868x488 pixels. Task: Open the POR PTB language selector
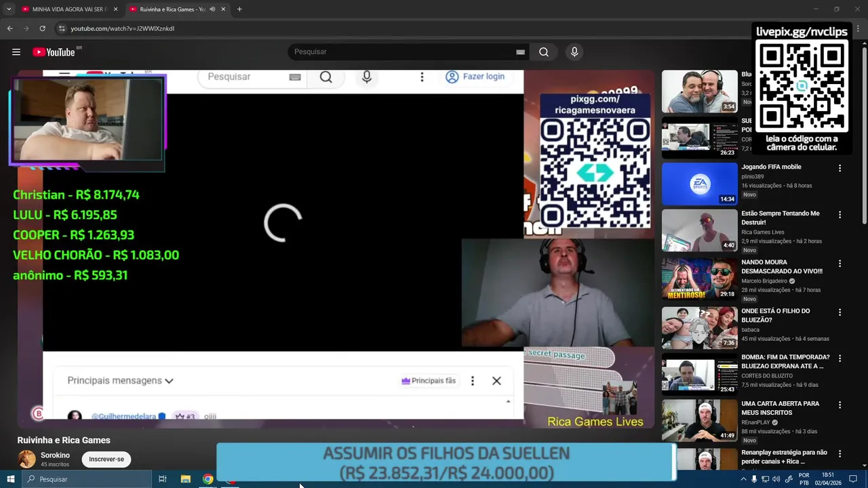pyautogui.click(x=804, y=479)
